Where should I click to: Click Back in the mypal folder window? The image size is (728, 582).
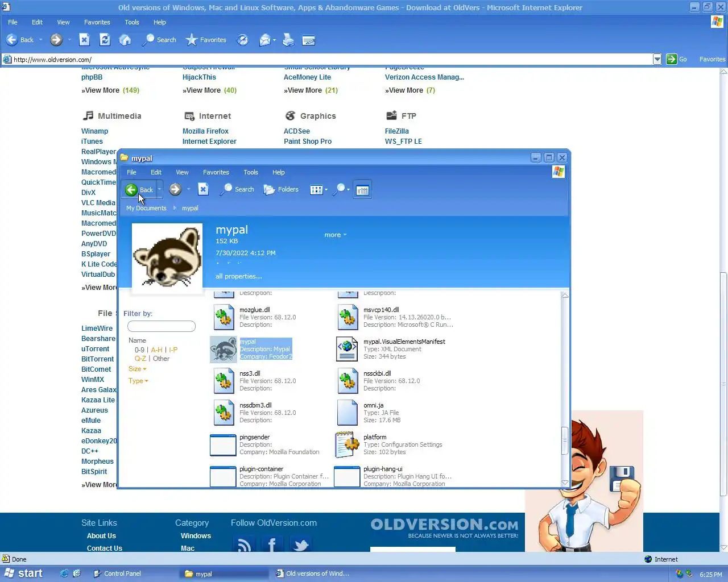139,190
